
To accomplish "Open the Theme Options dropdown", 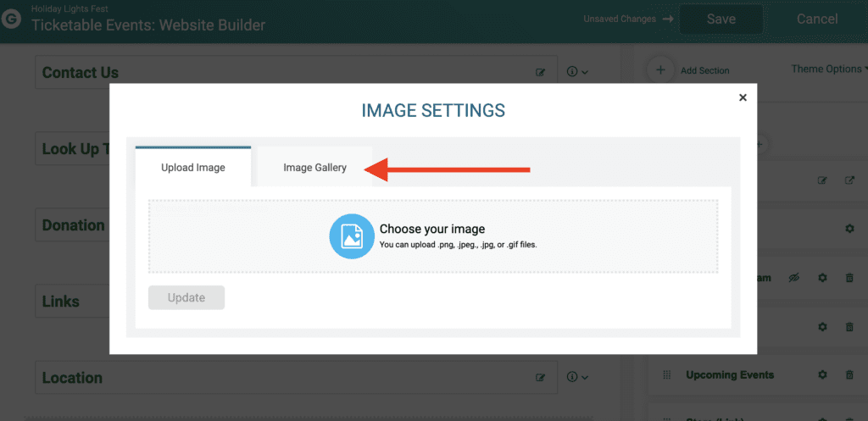I will (829, 69).
